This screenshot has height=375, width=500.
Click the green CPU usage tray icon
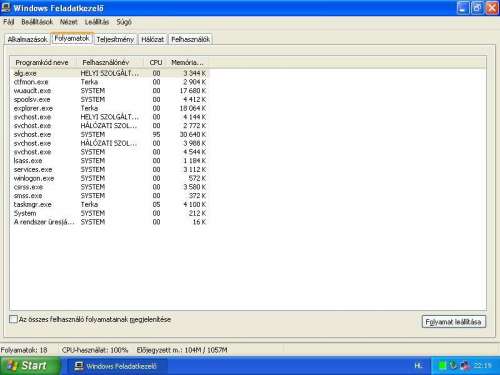tap(442, 366)
